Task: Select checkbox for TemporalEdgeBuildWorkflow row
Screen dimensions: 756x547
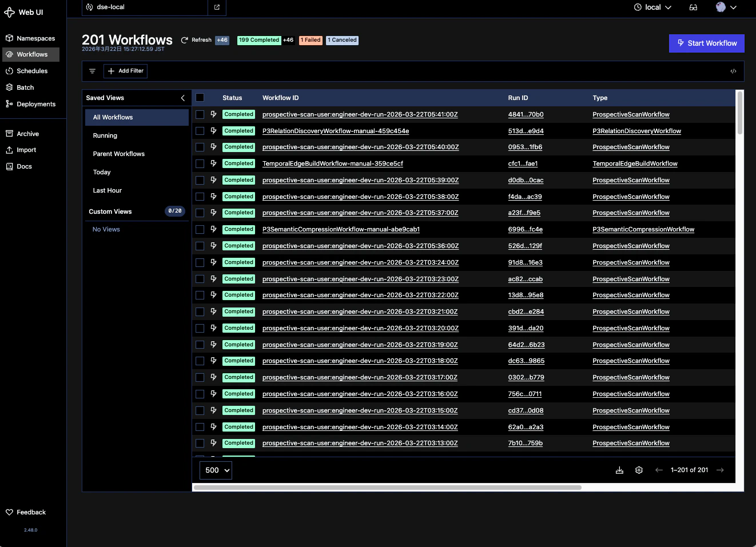Action: pos(200,163)
